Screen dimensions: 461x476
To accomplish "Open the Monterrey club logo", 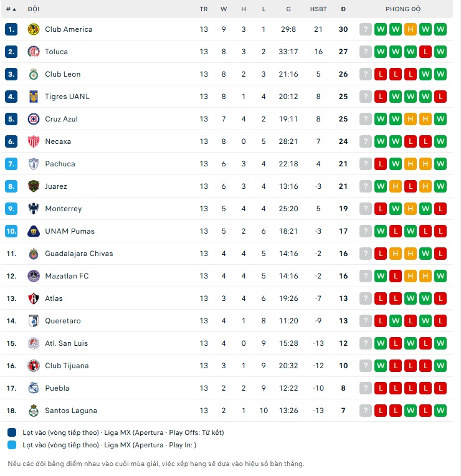I will pyautogui.click(x=34, y=209).
